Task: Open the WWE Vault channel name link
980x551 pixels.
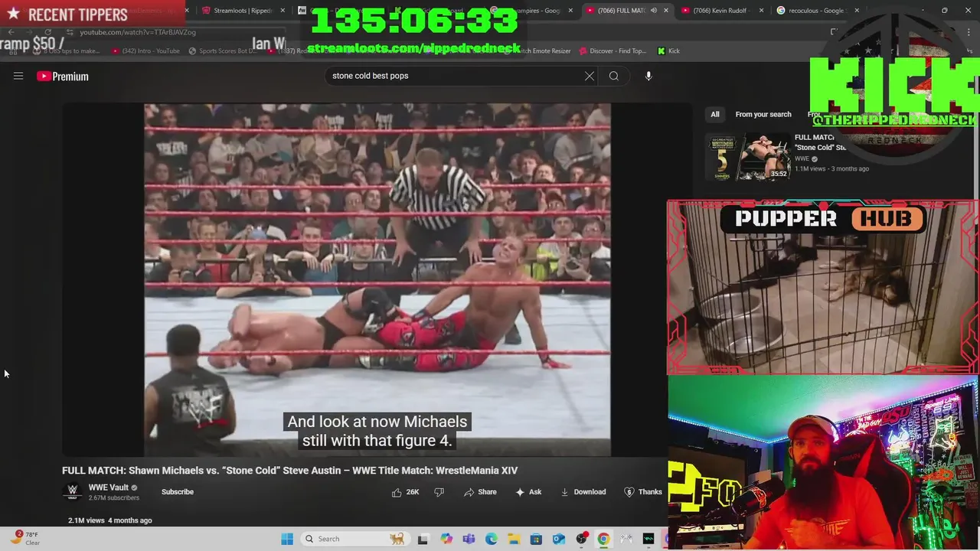Action: [109, 487]
